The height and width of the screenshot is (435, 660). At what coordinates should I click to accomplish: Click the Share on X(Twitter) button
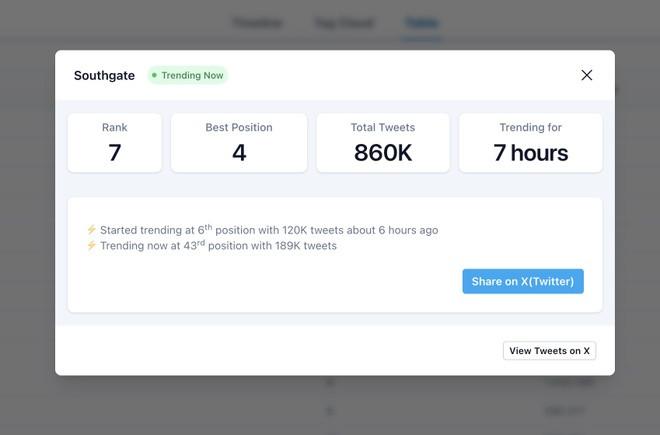click(523, 281)
